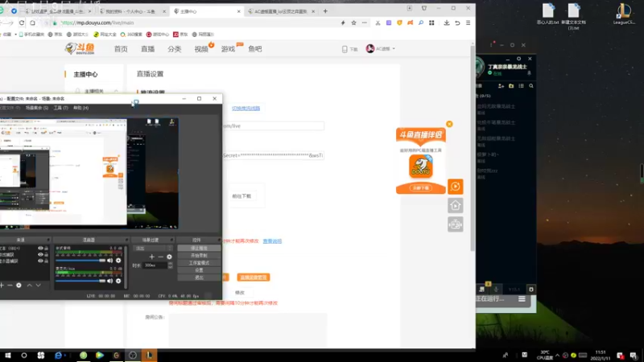The image size is (644, 362).
Task: Click the 工作室模式 button in OBS controls
Action: click(199, 263)
